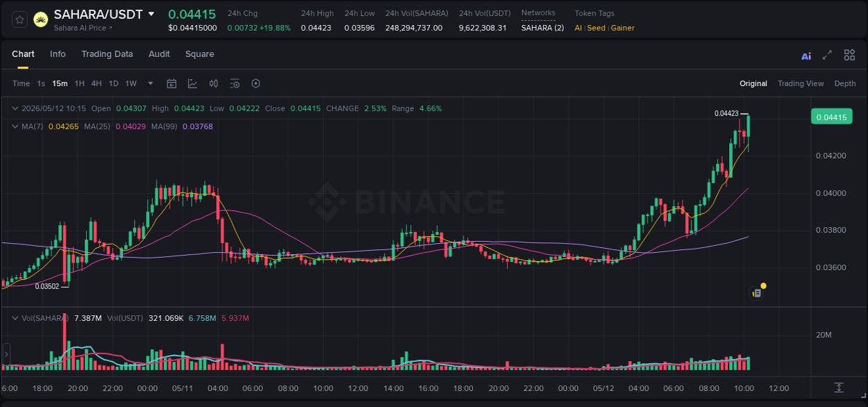Open the go-to-date calendar icon
Image resolution: width=868 pixels, height=407 pixels.
tap(172, 83)
